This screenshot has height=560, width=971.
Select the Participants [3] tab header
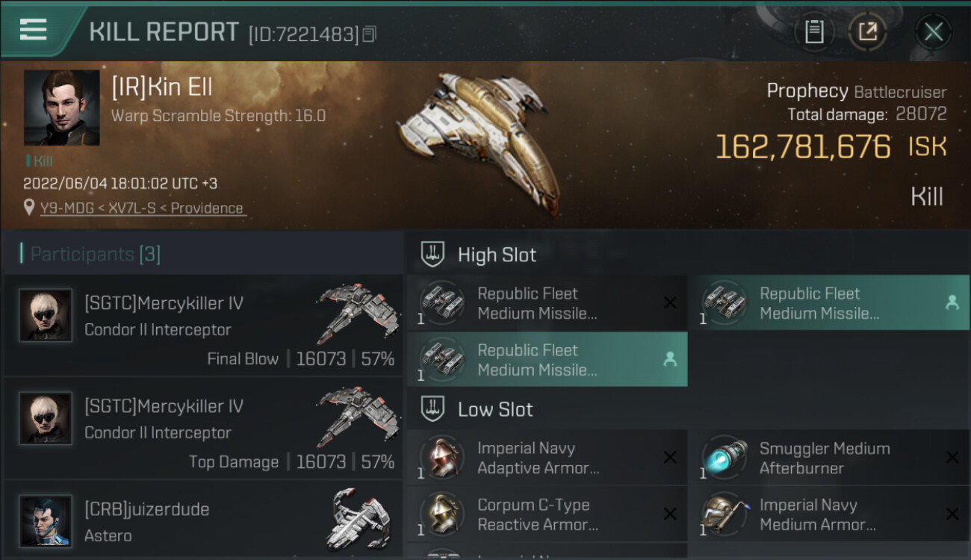[x=95, y=254]
